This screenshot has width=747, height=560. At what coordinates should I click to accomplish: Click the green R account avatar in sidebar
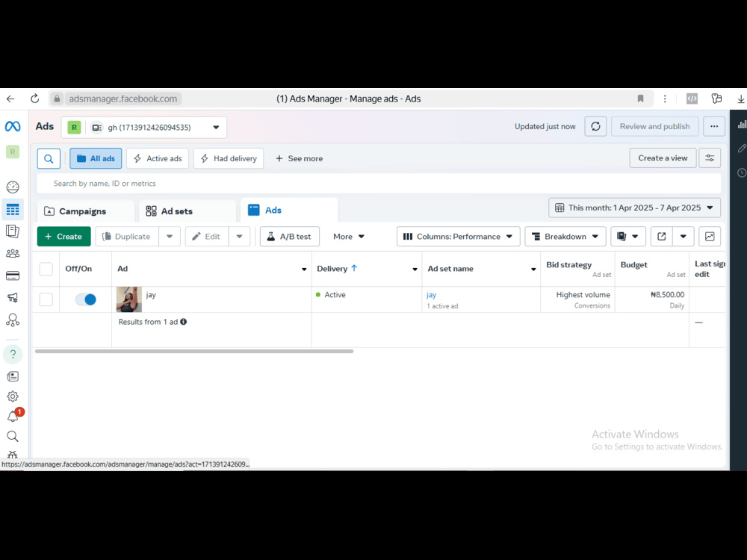click(x=13, y=152)
